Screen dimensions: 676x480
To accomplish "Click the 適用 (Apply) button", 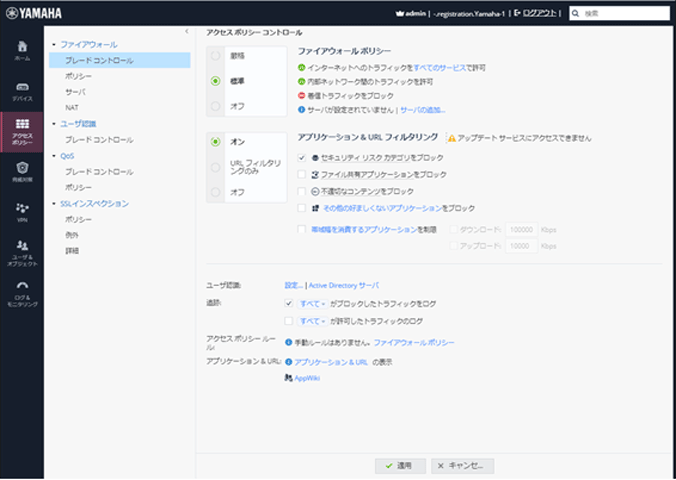I will pos(399,466).
